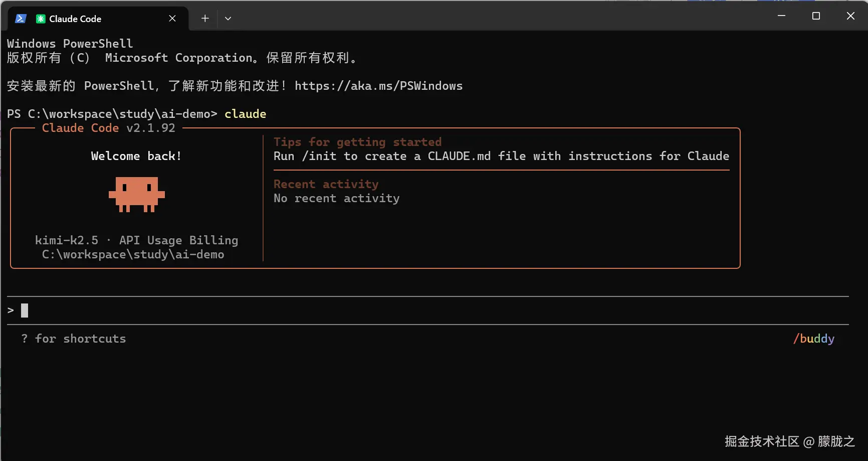Viewport: 868px width, 461px height.
Task: Click the Claude Code v2.1.92 title
Action: (108, 128)
